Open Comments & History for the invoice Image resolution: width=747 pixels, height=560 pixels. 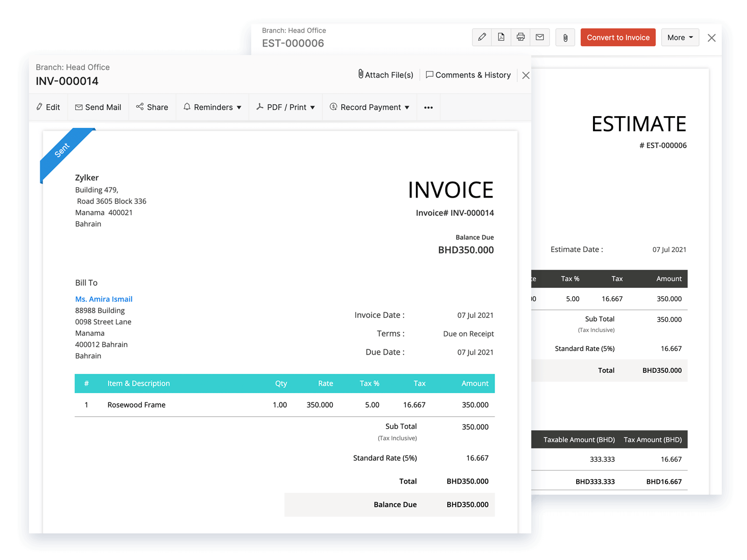(468, 75)
